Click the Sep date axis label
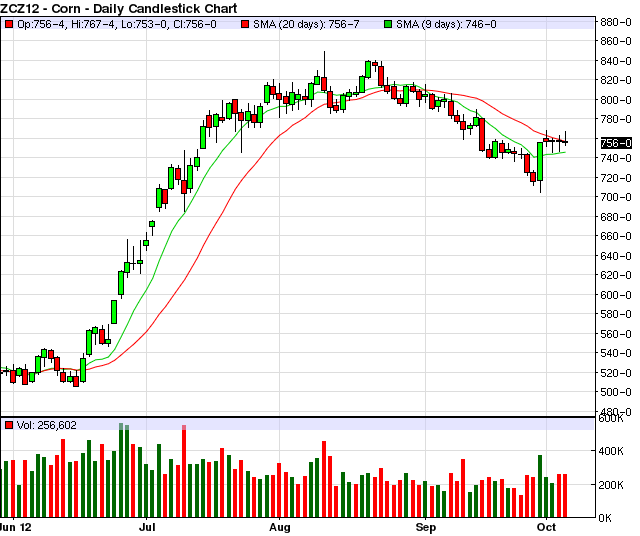The image size is (640, 536). [x=426, y=527]
